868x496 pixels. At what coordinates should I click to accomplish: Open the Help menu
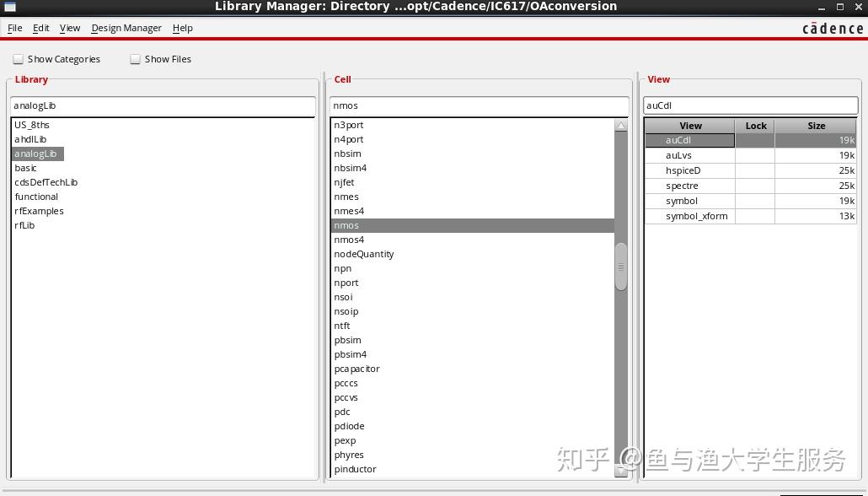point(182,28)
